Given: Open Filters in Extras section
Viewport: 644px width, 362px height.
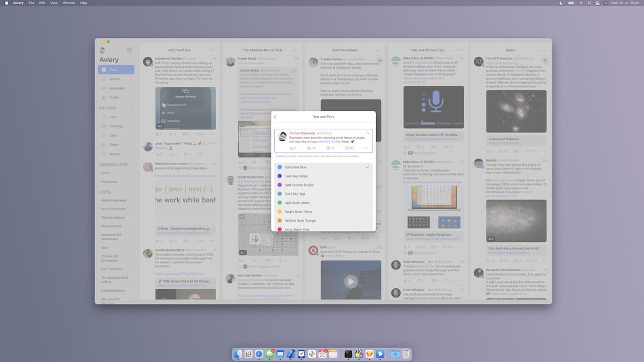Looking at the screenshot, I should pos(116,145).
